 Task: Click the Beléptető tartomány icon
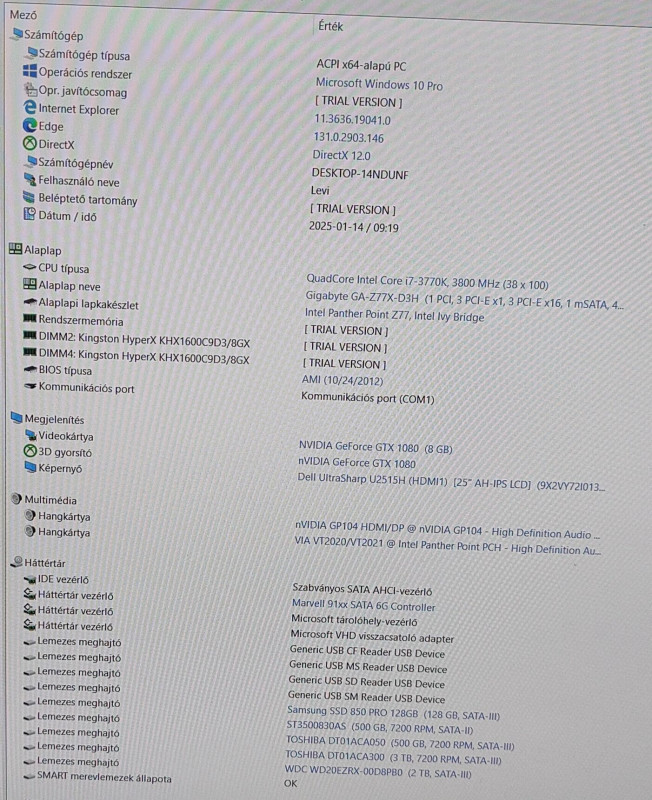(x=29, y=197)
